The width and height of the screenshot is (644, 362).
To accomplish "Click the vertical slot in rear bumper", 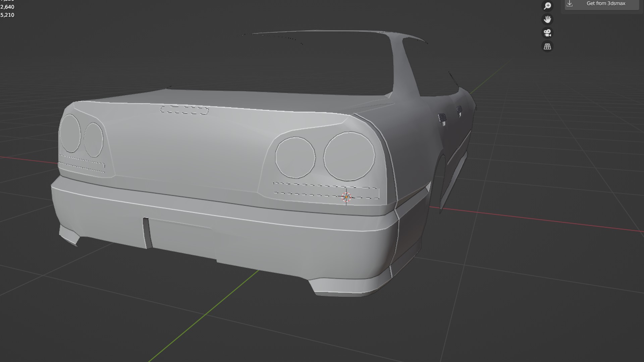I will pos(146,233).
